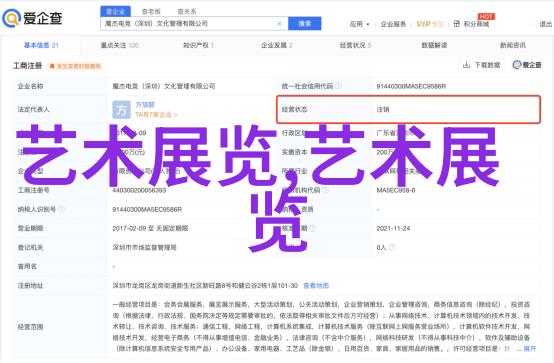Click the orange change-reminder link by 工商注册
Image resolution: width=554 pixels, height=363 pixels.
tap(78, 66)
